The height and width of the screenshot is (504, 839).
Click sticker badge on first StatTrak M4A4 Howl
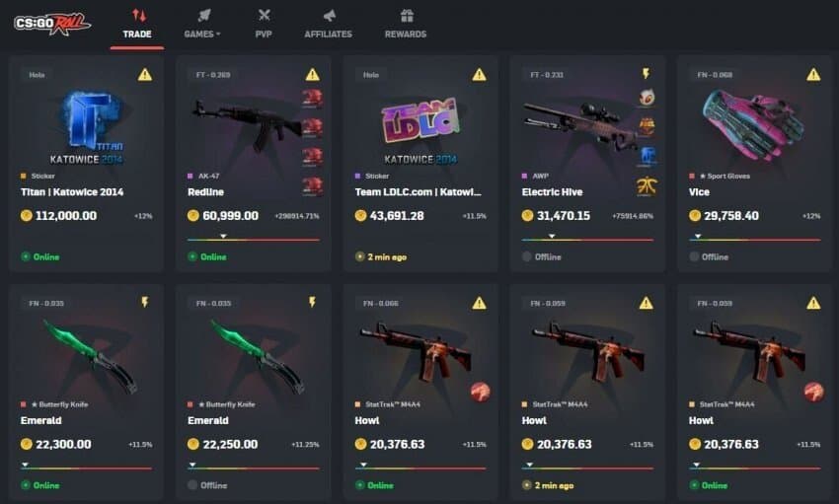pos(480,392)
